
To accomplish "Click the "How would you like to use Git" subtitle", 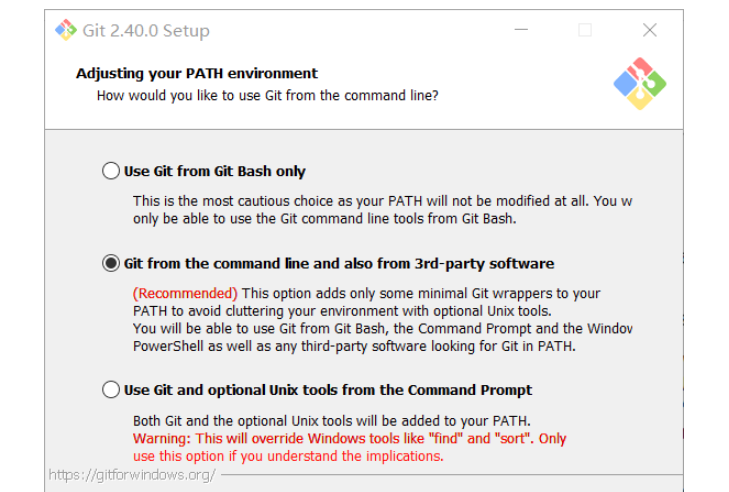I will tap(267, 96).
